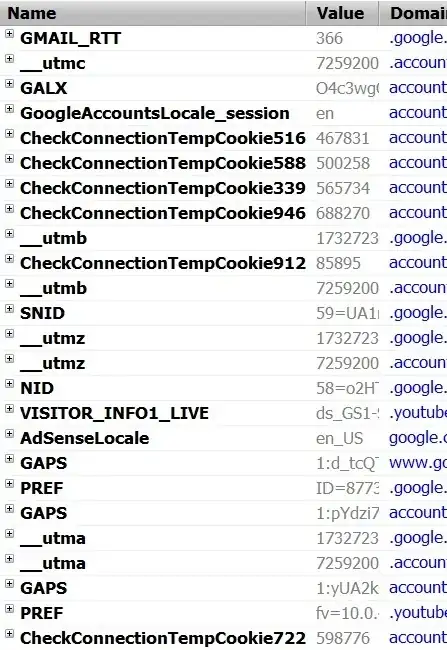Select the CheckConnectionTempCookie339 cookie name
This screenshot has width=447, height=650.
163,188
